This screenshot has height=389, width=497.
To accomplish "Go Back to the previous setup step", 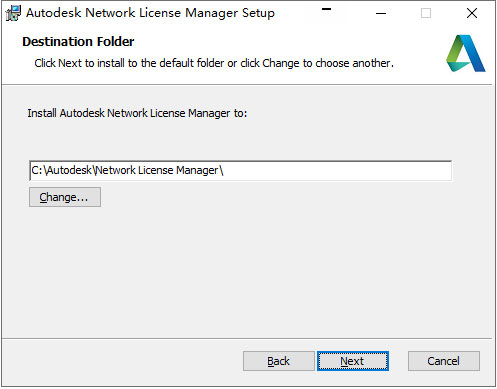I will click(x=279, y=361).
